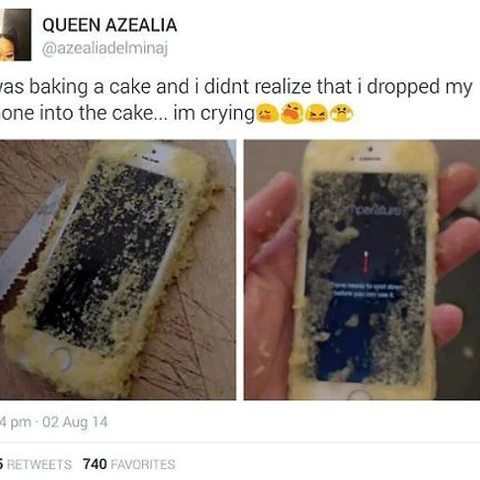The image size is (480, 480).
Task: Click the 02 Aug 14 timestamp
Action: [x=75, y=422]
